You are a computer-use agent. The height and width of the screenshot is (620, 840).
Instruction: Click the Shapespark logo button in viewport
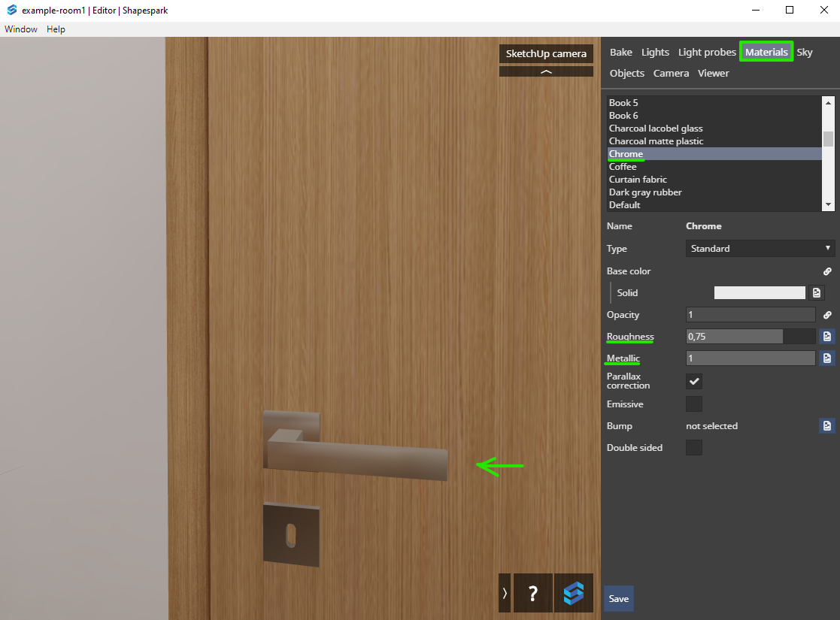(x=574, y=594)
